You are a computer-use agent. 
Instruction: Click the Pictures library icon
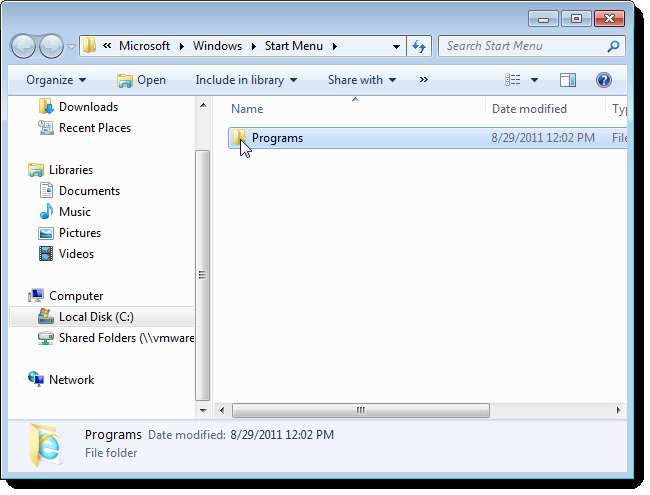(x=46, y=233)
